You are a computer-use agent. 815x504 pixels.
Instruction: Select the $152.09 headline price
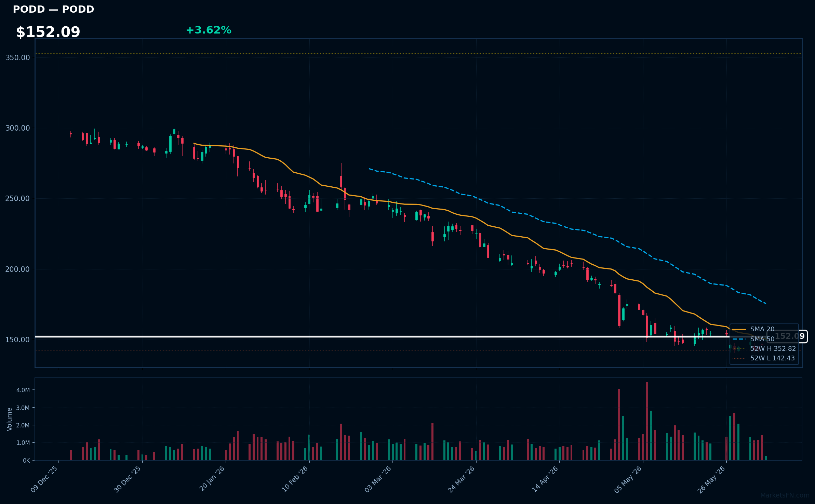tap(48, 32)
